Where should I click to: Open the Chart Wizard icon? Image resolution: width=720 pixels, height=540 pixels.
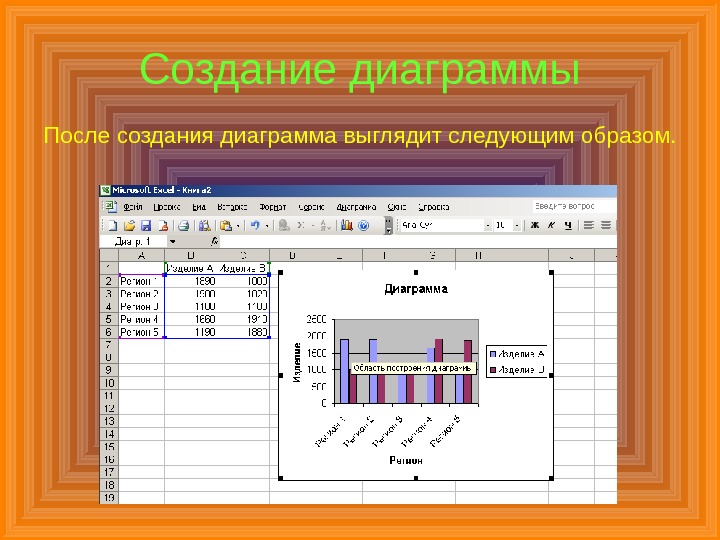pyautogui.click(x=347, y=225)
